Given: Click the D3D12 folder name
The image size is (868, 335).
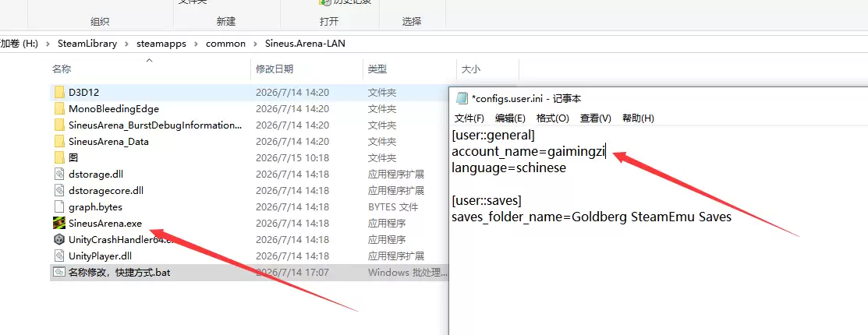Looking at the screenshot, I should click(83, 92).
